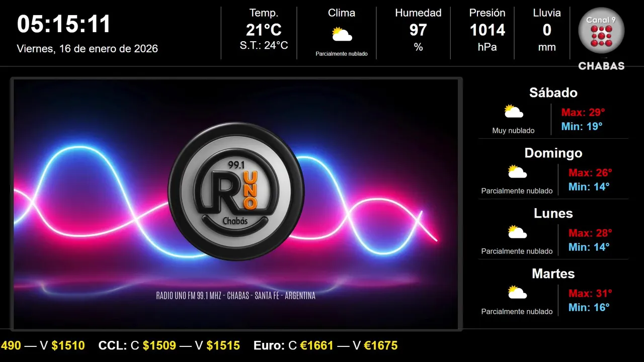Click Lunes Min: 14°
This screenshot has height=362, width=644.
coord(589,247)
